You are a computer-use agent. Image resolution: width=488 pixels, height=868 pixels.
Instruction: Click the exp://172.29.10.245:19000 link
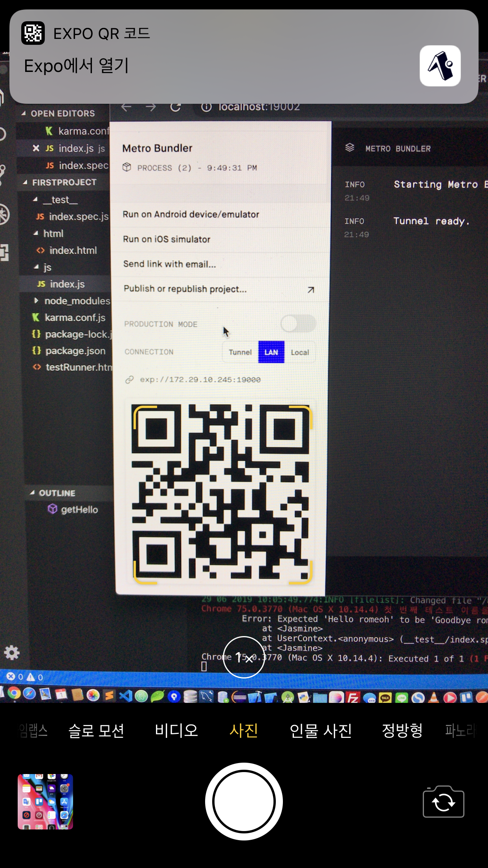[x=200, y=380]
